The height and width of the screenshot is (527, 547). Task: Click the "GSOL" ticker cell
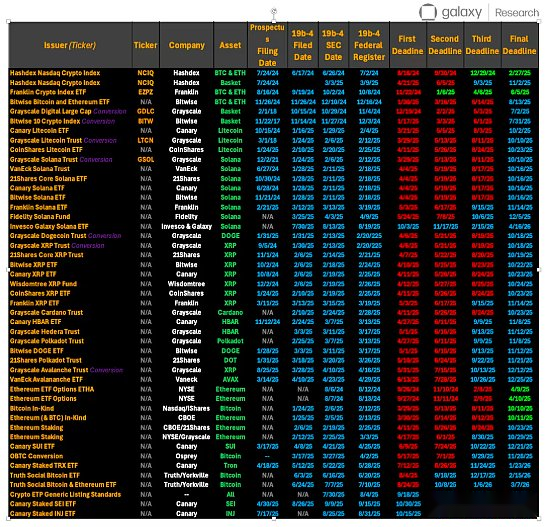click(x=146, y=160)
